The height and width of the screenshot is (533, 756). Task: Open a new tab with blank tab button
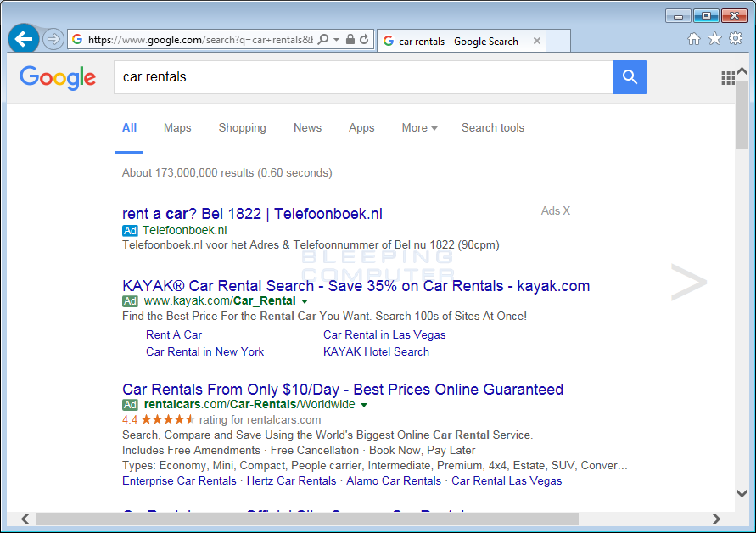559,41
